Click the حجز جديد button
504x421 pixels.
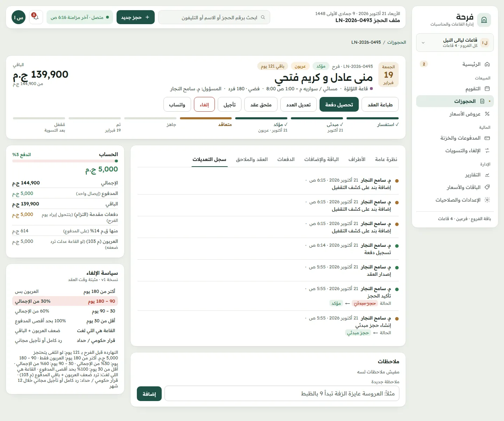coord(135,17)
